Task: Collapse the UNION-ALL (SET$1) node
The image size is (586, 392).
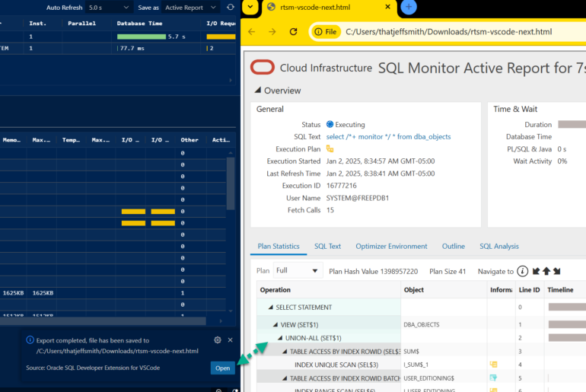Action: tap(280, 337)
